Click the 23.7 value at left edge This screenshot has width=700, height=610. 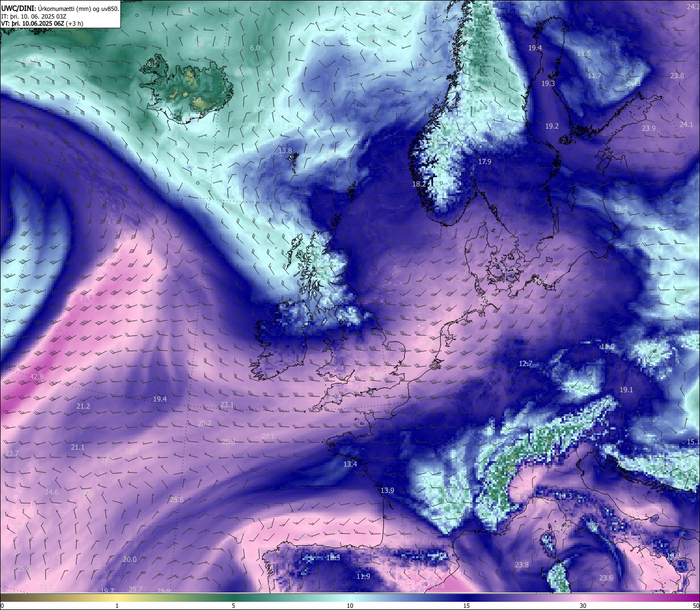(11, 454)
